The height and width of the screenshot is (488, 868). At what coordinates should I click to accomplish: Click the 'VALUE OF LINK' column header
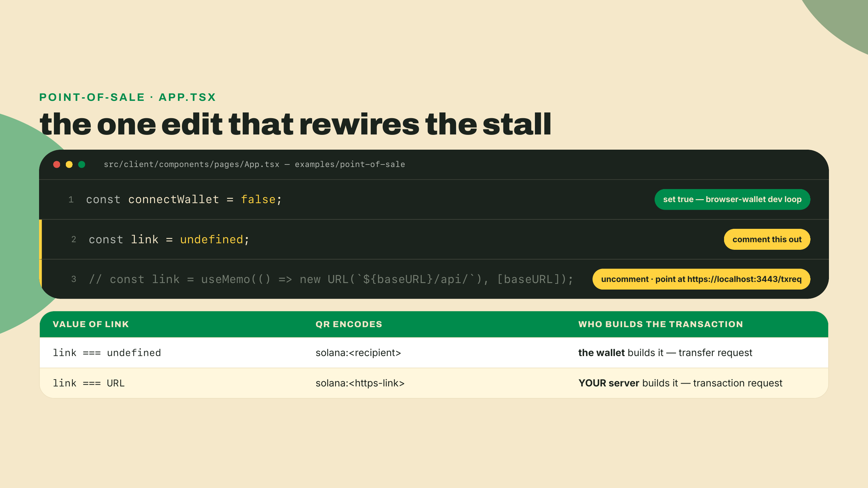point(91,324)
